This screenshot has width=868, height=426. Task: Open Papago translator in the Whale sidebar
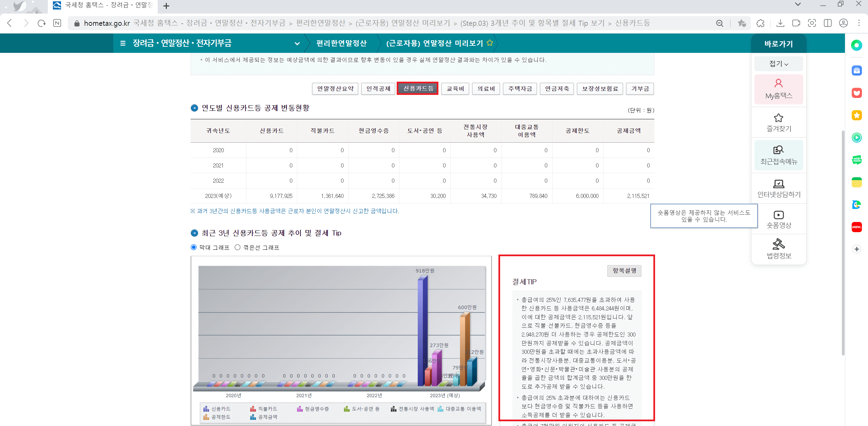[x=857, y=205]
